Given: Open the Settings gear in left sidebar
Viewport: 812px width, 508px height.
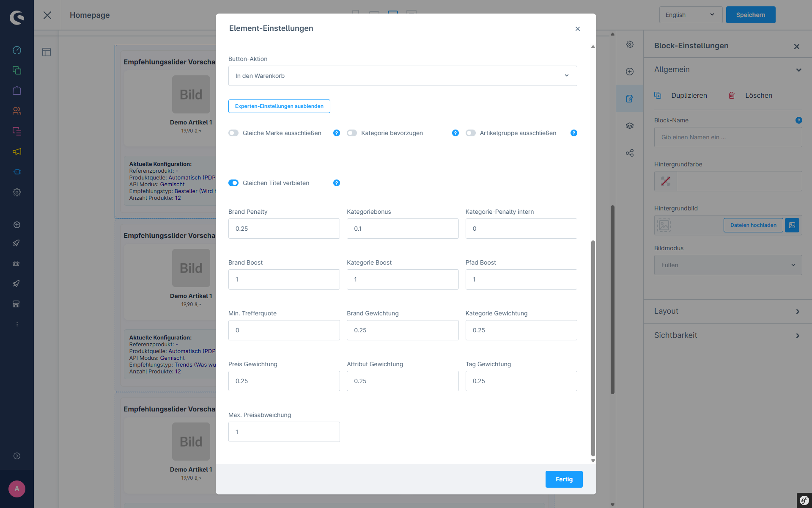Looking at the screenshot, I should tap(17, 192).
